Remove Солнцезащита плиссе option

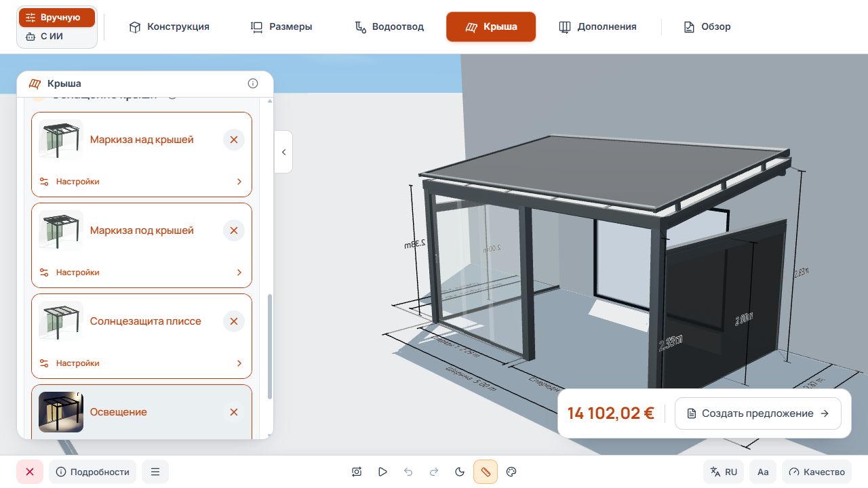click(x=234, y=321)
